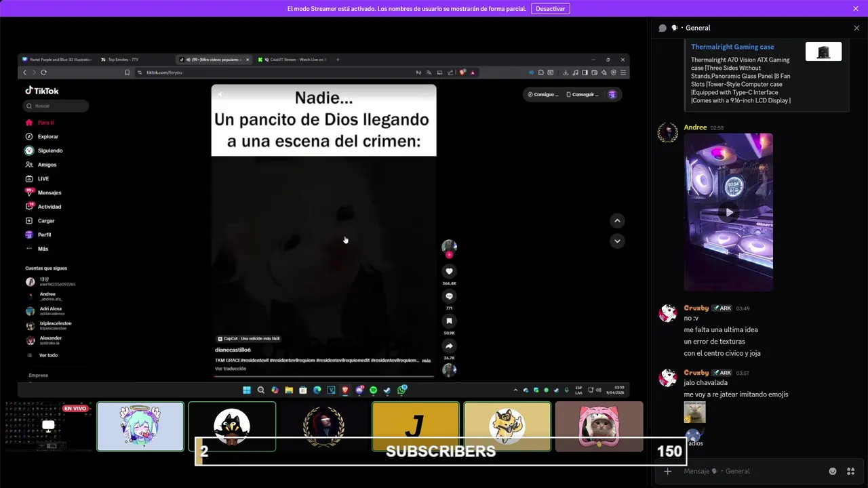Go back in the browser

[25, 73]
